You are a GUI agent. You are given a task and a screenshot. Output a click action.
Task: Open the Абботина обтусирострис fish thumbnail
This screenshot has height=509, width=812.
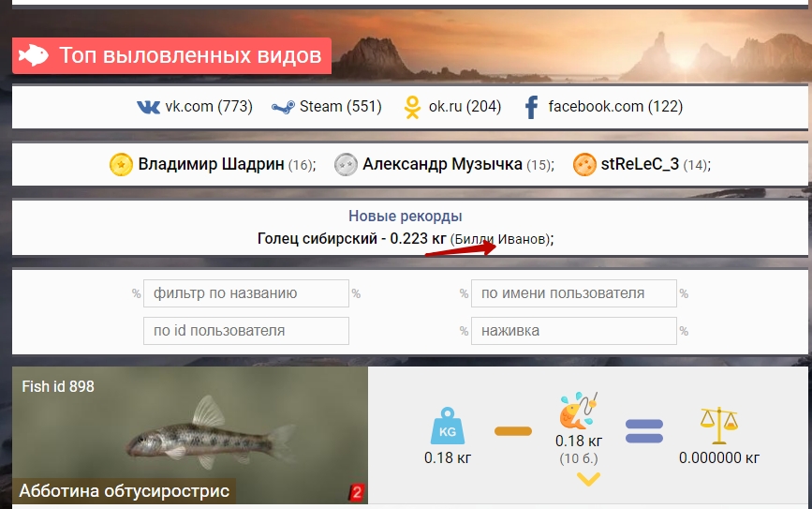coord(190,431)
